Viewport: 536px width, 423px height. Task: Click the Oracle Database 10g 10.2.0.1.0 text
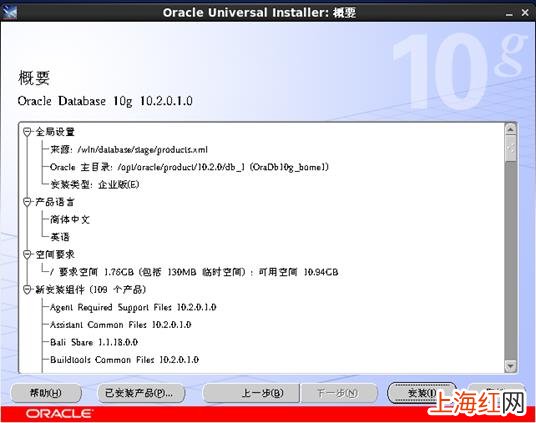point(105,101)
